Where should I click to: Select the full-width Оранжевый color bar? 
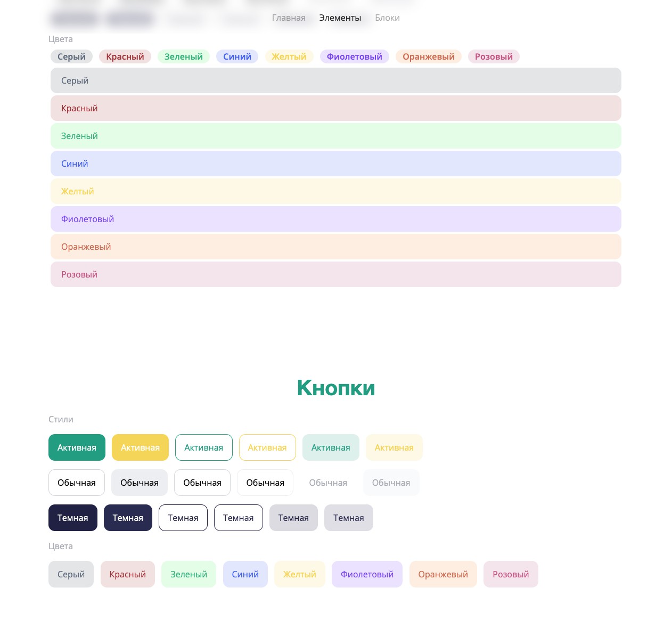click(x=336, y=247)
